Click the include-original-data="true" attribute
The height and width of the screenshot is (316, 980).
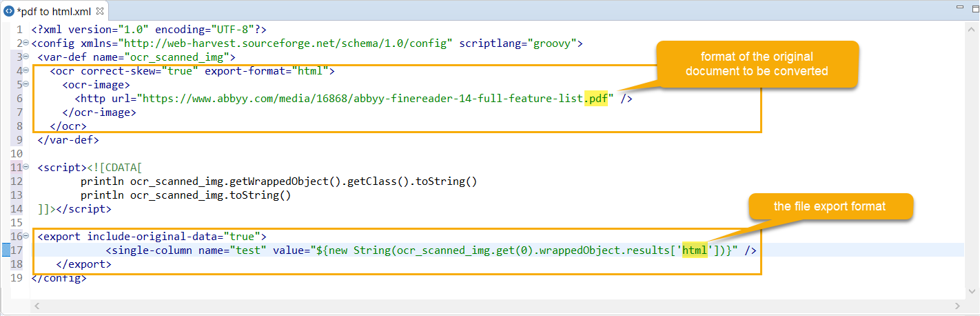[x=174, y=237]
